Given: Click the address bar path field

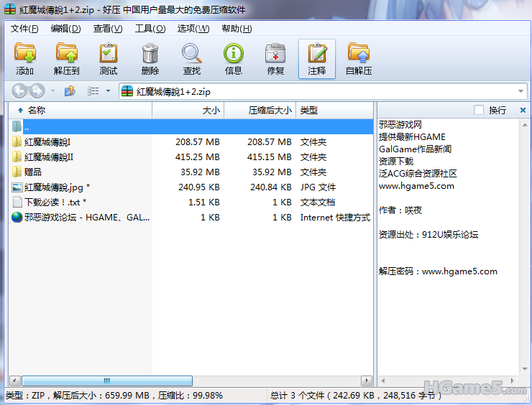Looking at the screenshot, I should [x=322, y=91].
